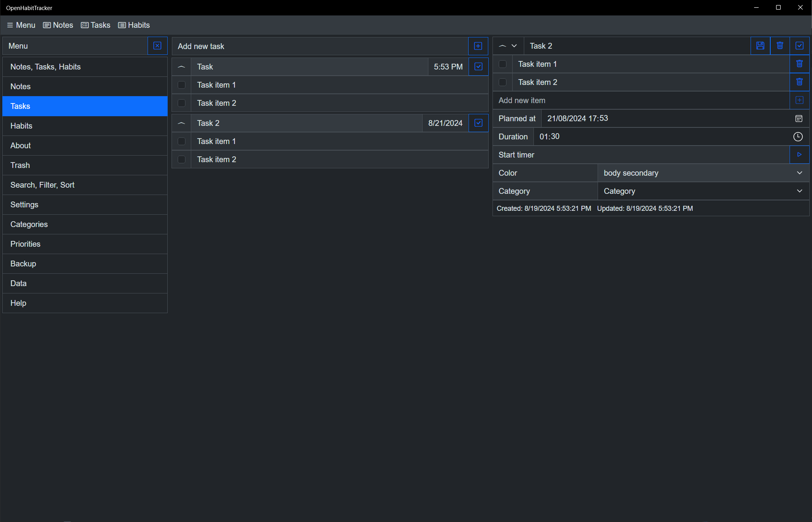This screenshot has width=812, height=522.
Task: Close the Menu panel with X icon
Action: [157, 46]
